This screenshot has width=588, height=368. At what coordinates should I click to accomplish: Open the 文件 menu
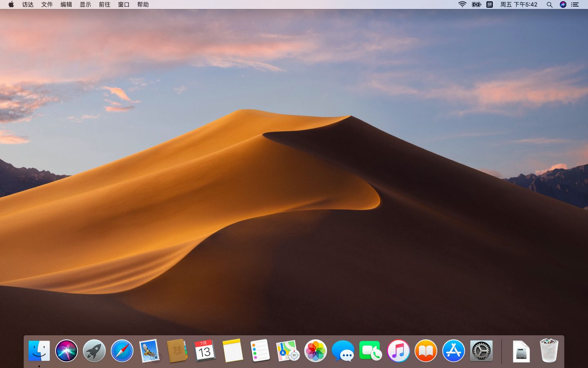(47, 4)
